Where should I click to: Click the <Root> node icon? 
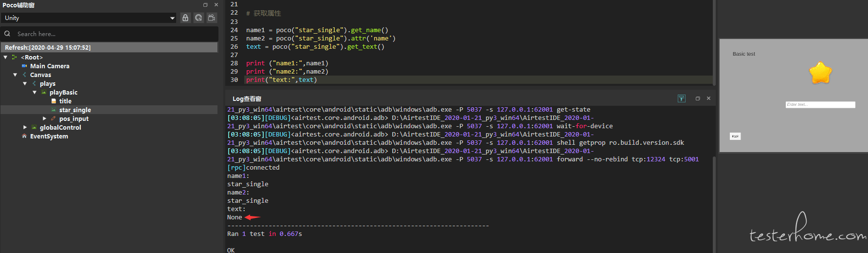coord(15,57)
